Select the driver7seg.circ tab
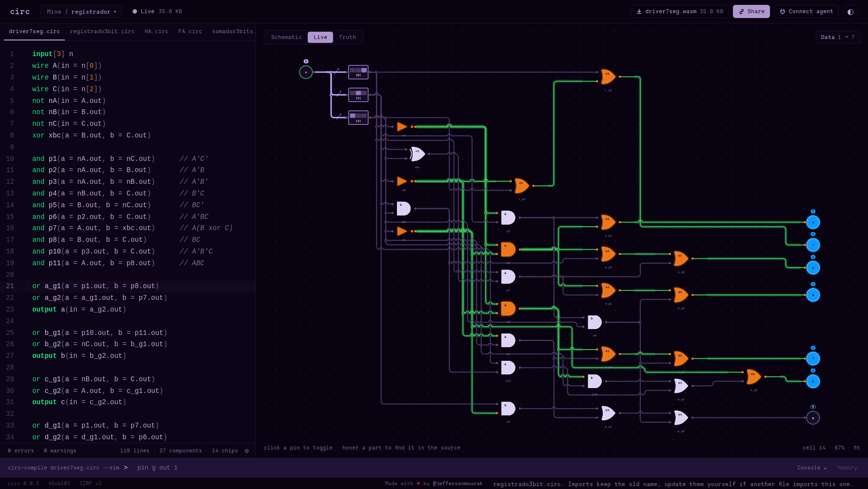Image resolution: width=868 pixels, height=489 pixels. [34, 32]
